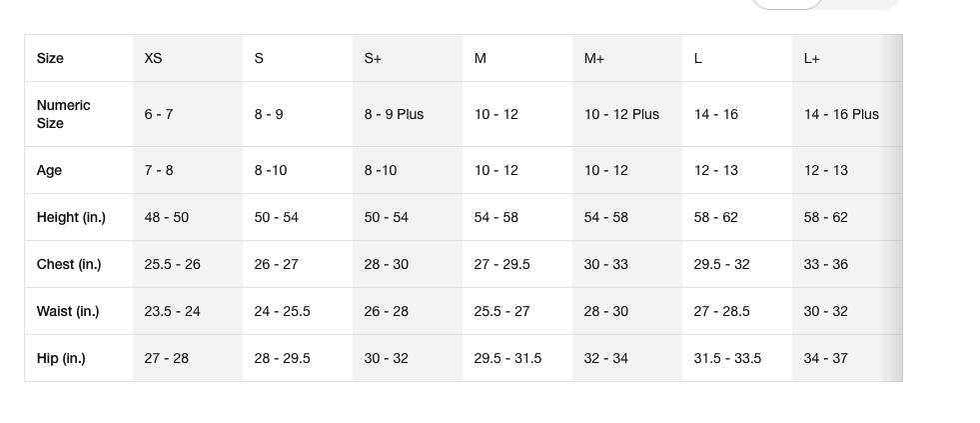Screen dimensions: 980x423
Task: Click the 25.5 - 26 chest measurement
Action: click(x=173, y=264)
